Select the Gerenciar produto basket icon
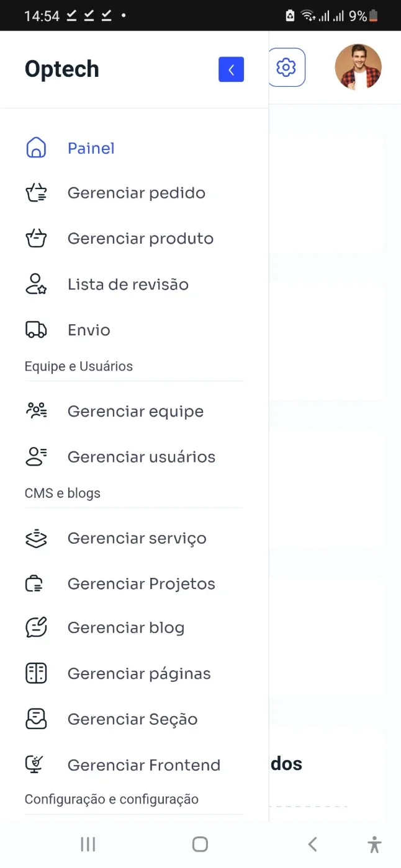401x868 pixels. [36, 239]
